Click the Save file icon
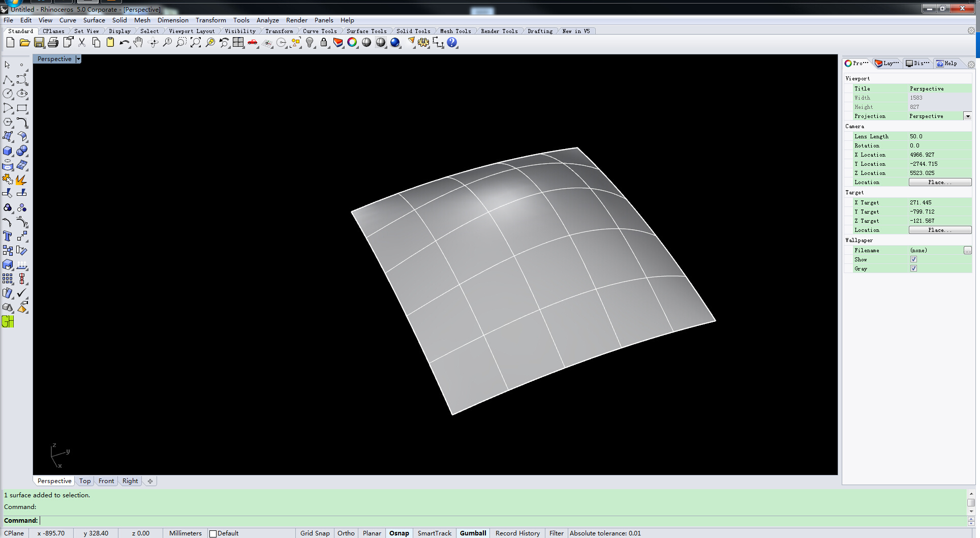980x538 pixels. coord(39,43)
